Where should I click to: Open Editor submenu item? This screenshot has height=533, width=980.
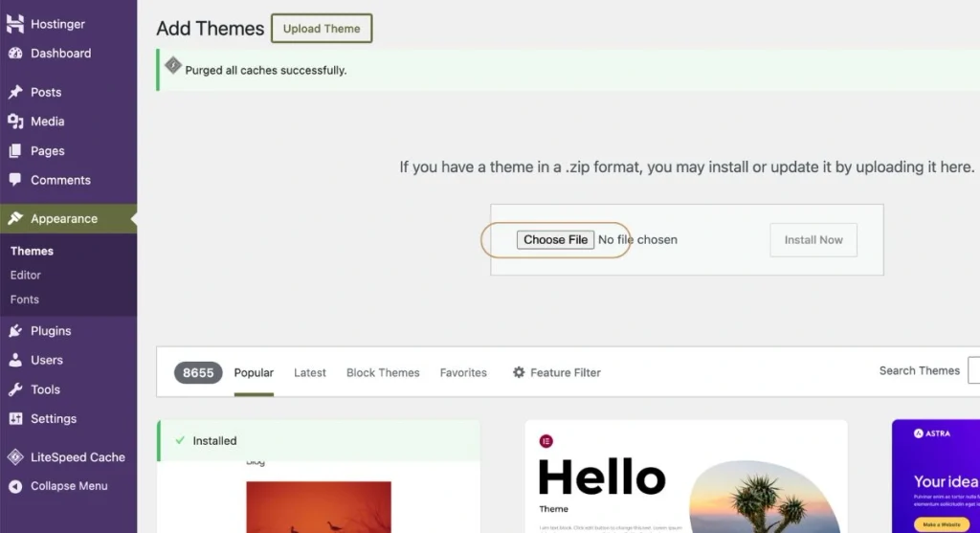click(x=26, y=275)
